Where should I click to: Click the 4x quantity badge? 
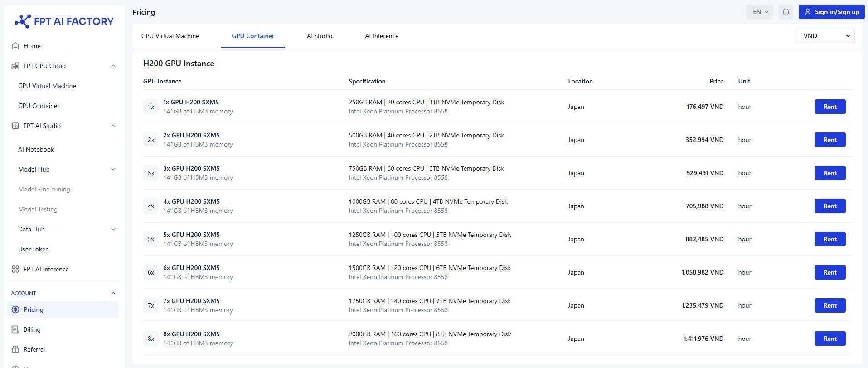pyautogui.click(x=151, y=206)
